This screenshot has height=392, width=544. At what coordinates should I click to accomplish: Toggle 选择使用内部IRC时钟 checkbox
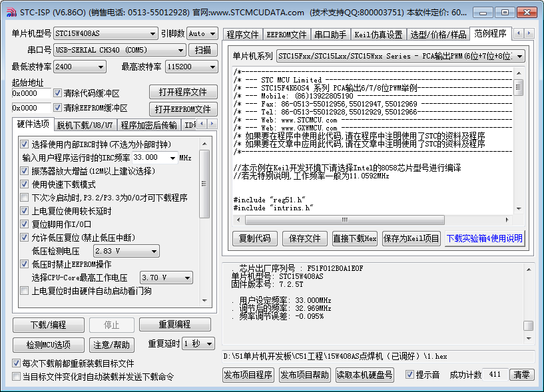(24, 144)
